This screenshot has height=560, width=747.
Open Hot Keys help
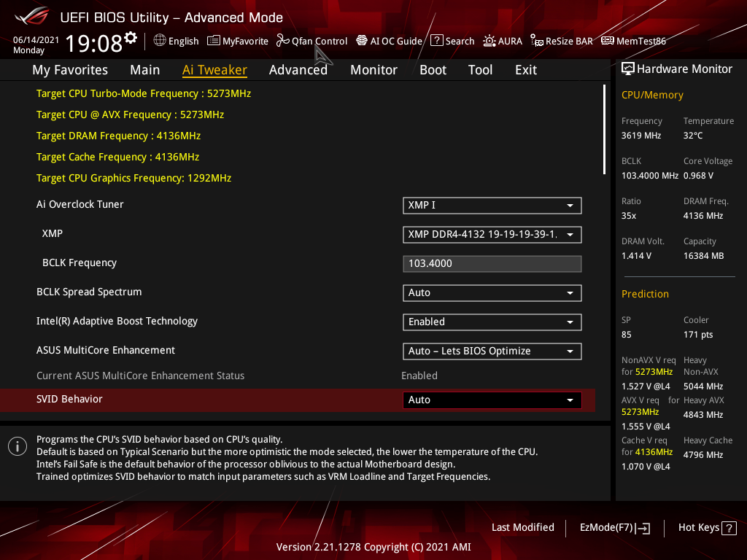[707, 528]
